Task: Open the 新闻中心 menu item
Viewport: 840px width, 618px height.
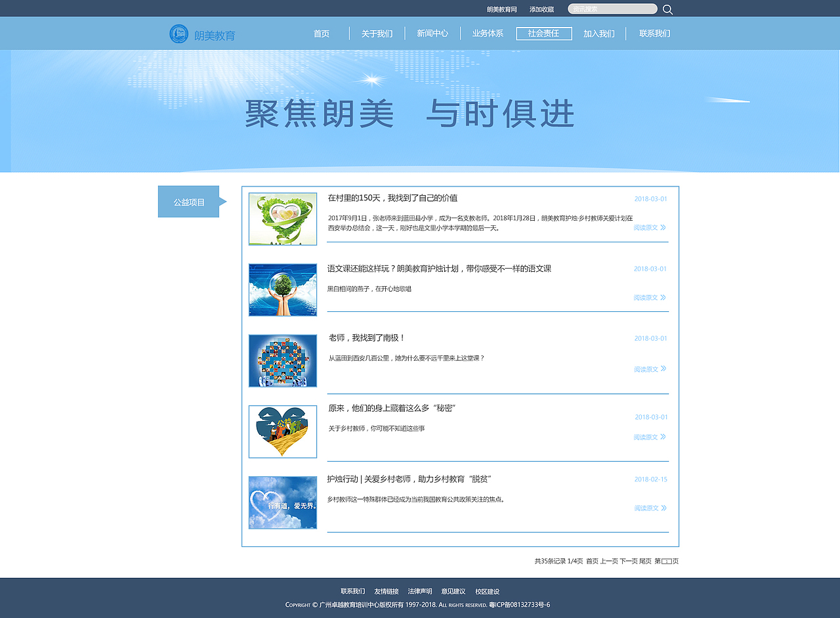Action: [432, 33]
